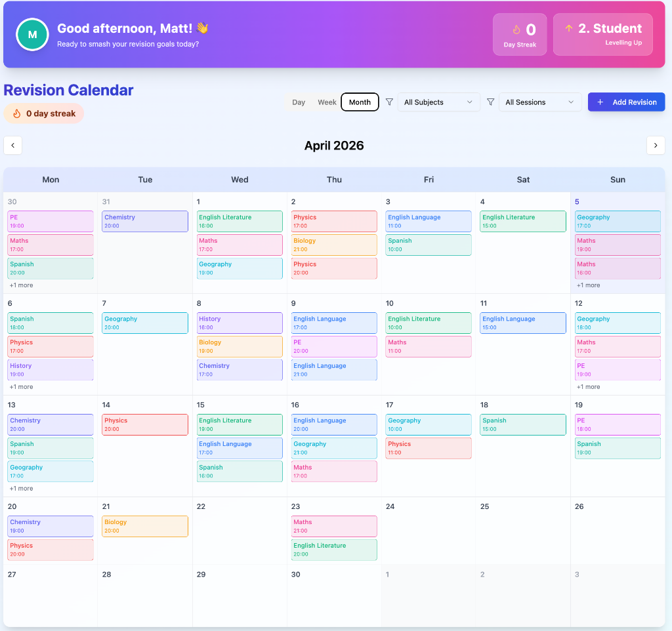Click the filter icon before All Subjects

(x=389, y=102)
